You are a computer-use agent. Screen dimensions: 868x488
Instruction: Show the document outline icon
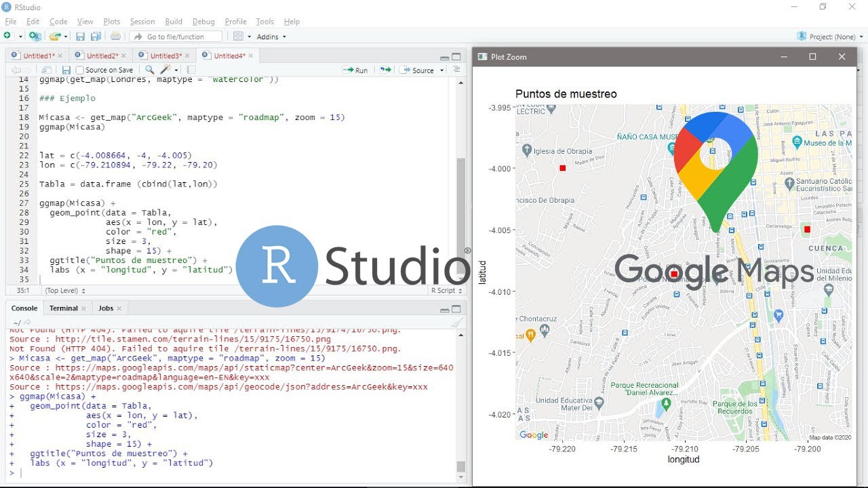[x=456, y=70]
